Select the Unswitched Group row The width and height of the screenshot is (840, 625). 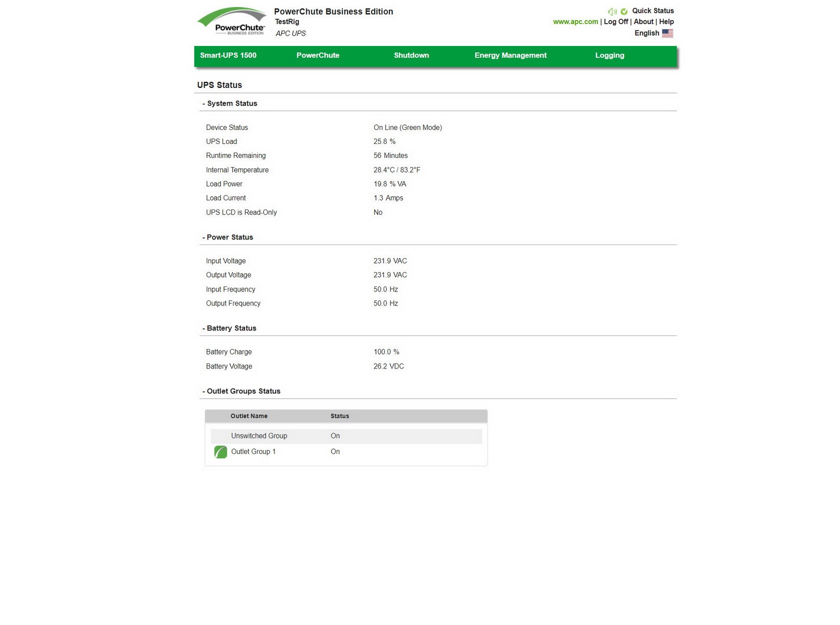coord(346,436)
